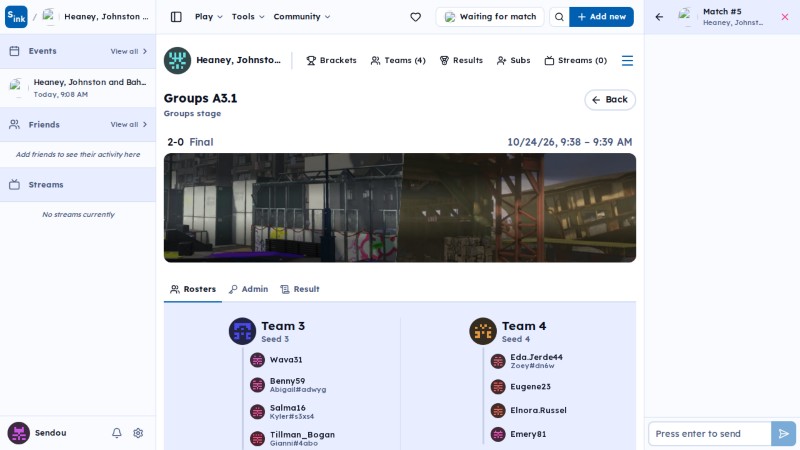Click the 2-0 Final score text
The image size is (800, 450).
tap(190, 142)
